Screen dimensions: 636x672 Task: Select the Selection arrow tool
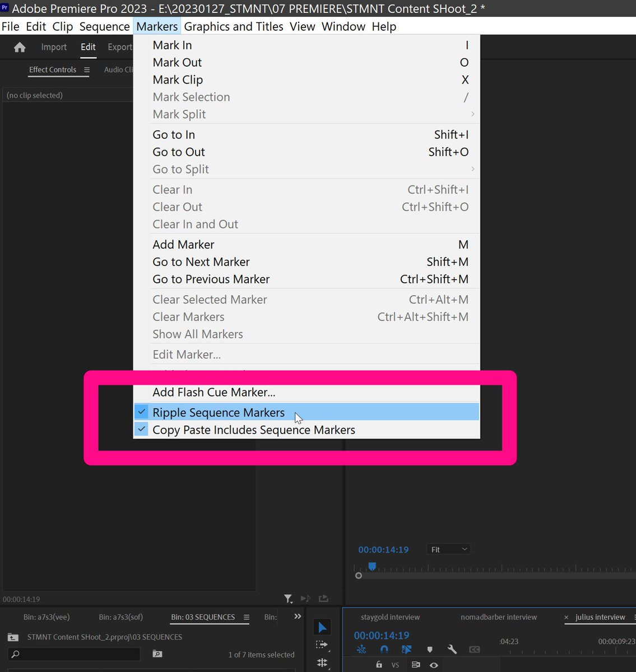(322, 627)
